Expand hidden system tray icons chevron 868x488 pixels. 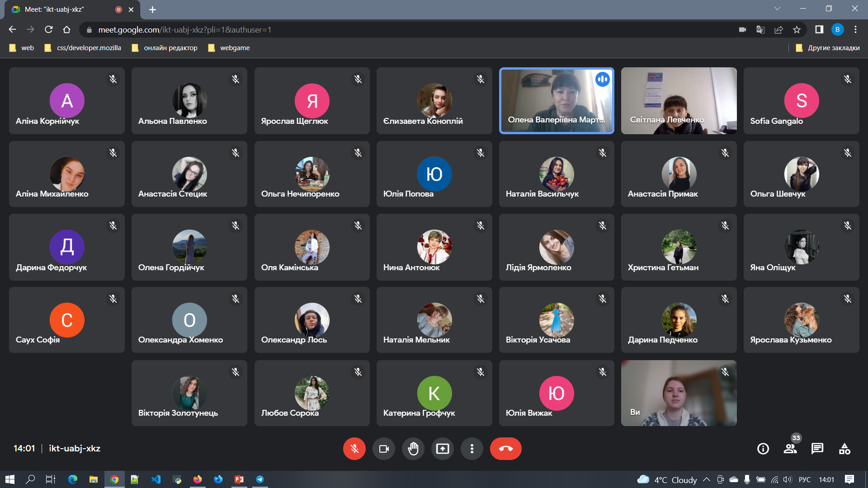point(707,479)
